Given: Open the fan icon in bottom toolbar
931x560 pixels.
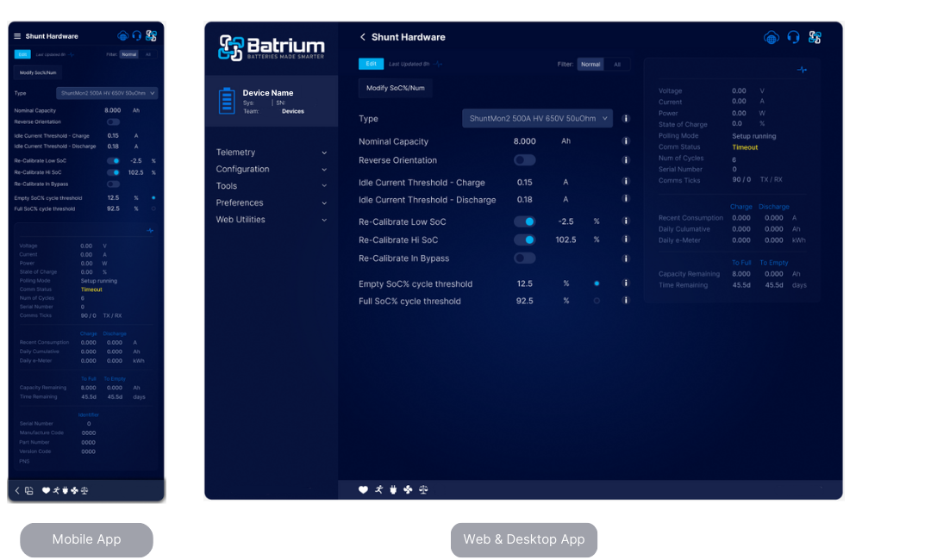Looking at the screenshot, I should click(x=408, y=489).
